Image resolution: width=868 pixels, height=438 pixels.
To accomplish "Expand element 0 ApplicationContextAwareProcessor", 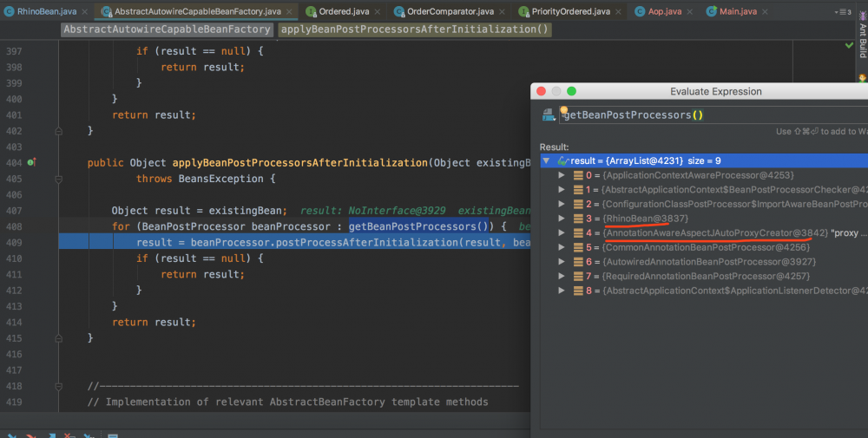I will point(562,175).
